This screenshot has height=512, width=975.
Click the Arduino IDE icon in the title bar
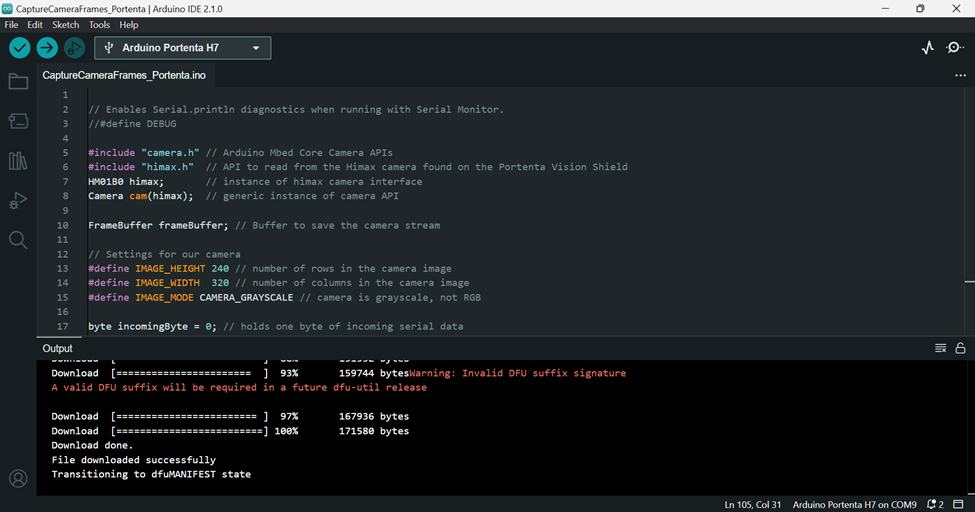click(x=7, y=9)
